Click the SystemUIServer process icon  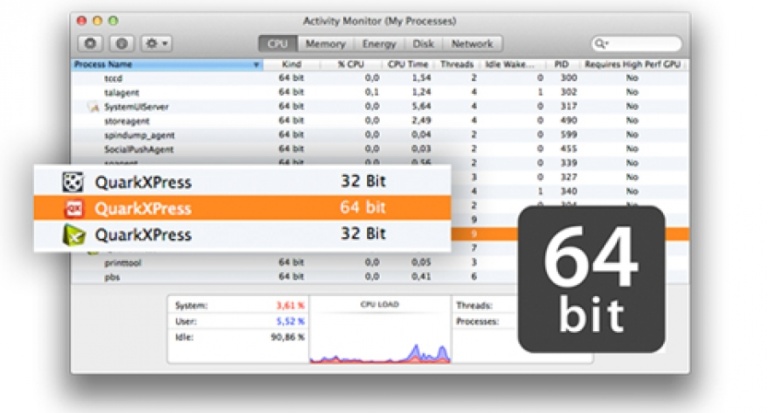click(94, 106)
